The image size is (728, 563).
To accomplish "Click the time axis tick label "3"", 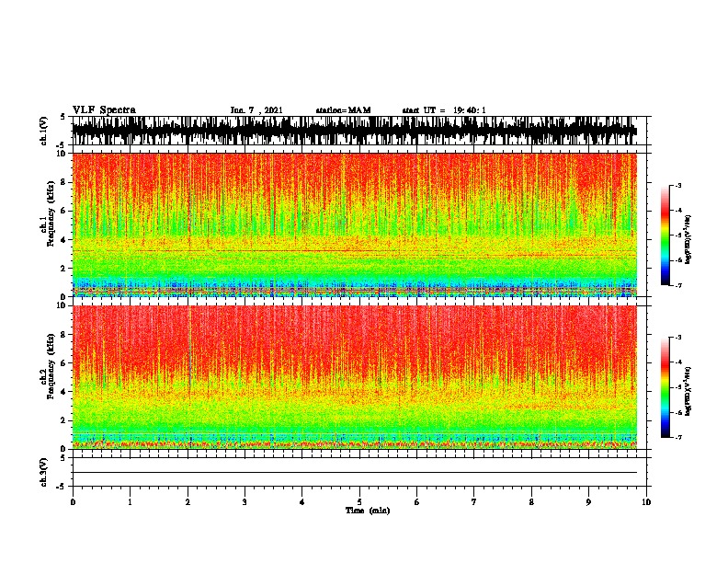I will (x=245, y=502).
